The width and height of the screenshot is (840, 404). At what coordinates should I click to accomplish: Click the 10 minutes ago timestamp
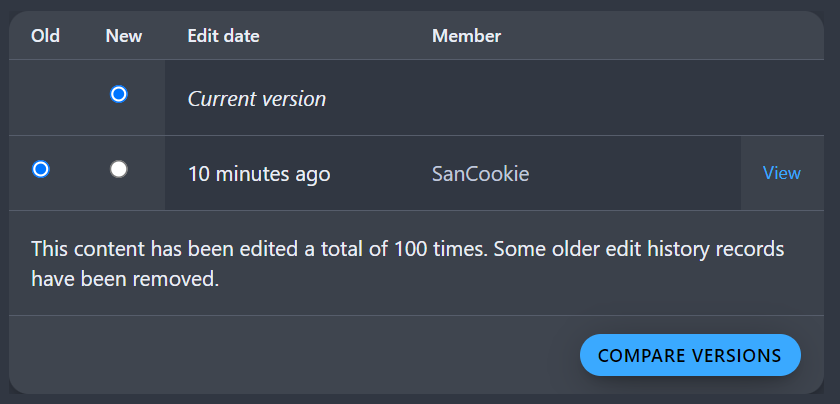tap(259, 174)
